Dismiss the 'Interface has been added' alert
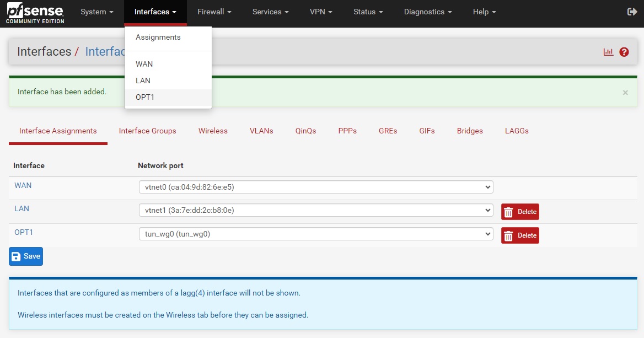 click(x=625, y=93)
